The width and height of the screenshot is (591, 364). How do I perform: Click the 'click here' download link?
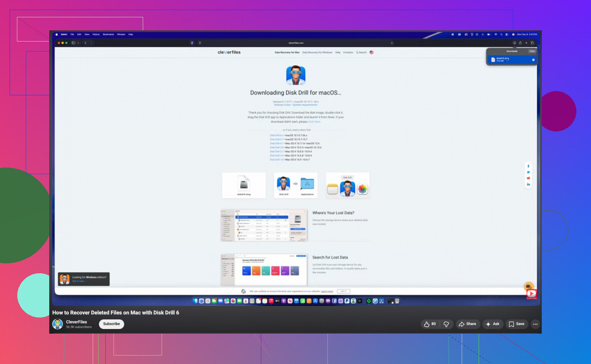(x=314, y=121)
